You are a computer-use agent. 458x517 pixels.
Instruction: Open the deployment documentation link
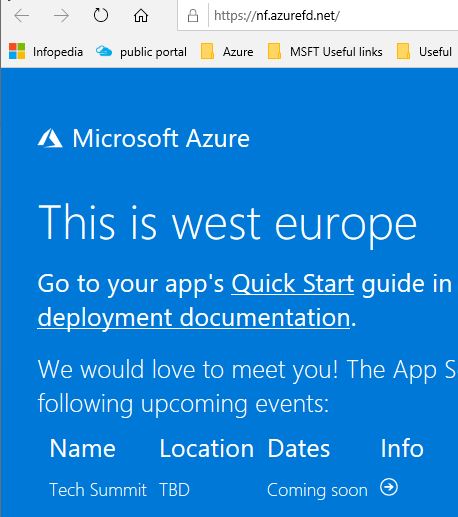tap(194, 318)
